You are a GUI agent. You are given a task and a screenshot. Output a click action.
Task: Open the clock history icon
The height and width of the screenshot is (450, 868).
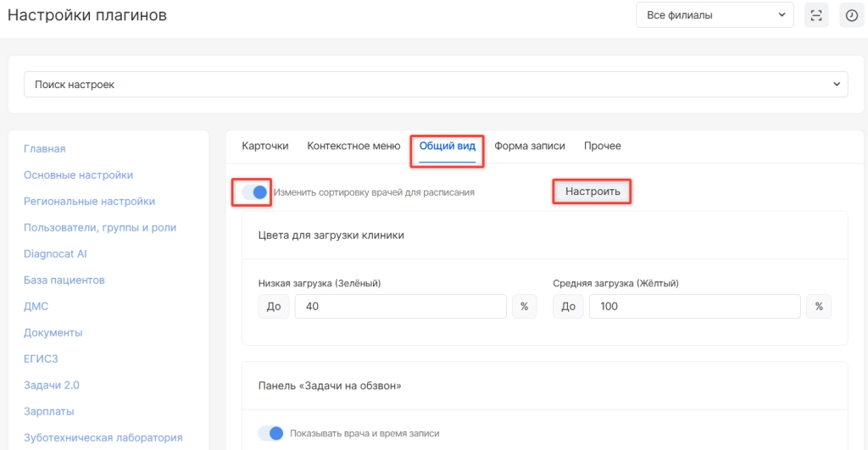(851, 15)
